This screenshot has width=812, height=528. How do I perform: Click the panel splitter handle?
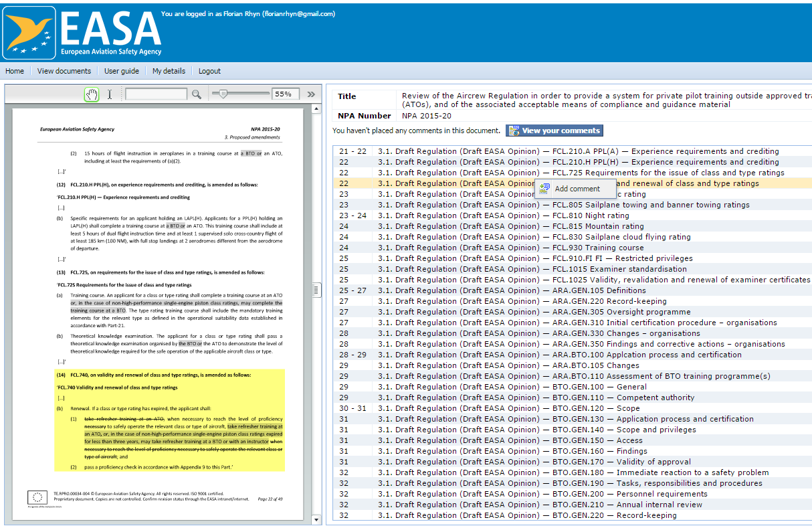click(x=317, y=289)
